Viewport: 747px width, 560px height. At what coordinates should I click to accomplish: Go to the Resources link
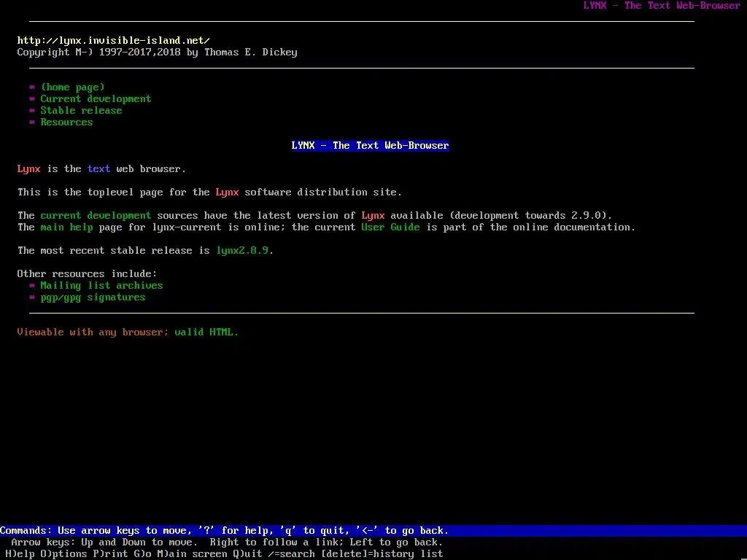[x=66, y=122]
